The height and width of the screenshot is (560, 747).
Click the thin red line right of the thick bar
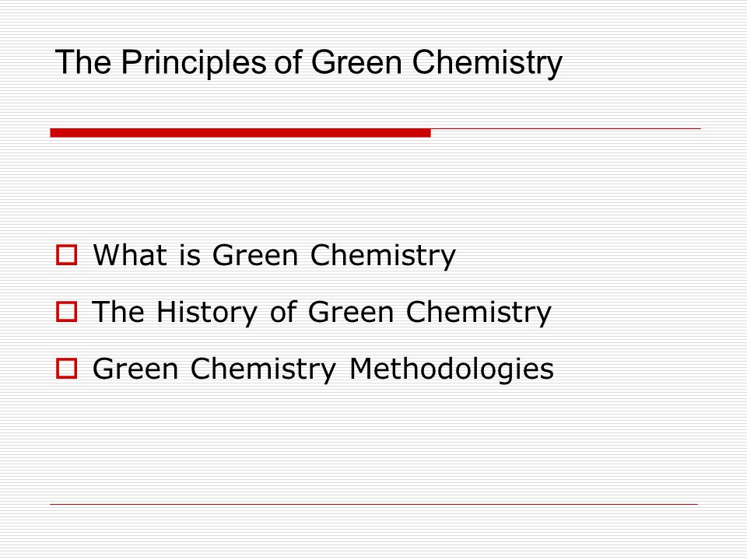point(566,128)
